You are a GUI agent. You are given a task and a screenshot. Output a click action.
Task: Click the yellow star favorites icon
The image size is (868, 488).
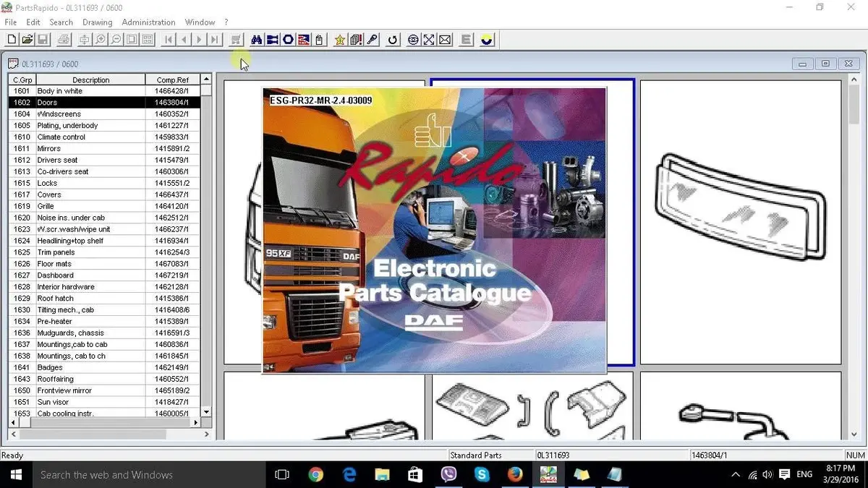click(x=340, y=40)
